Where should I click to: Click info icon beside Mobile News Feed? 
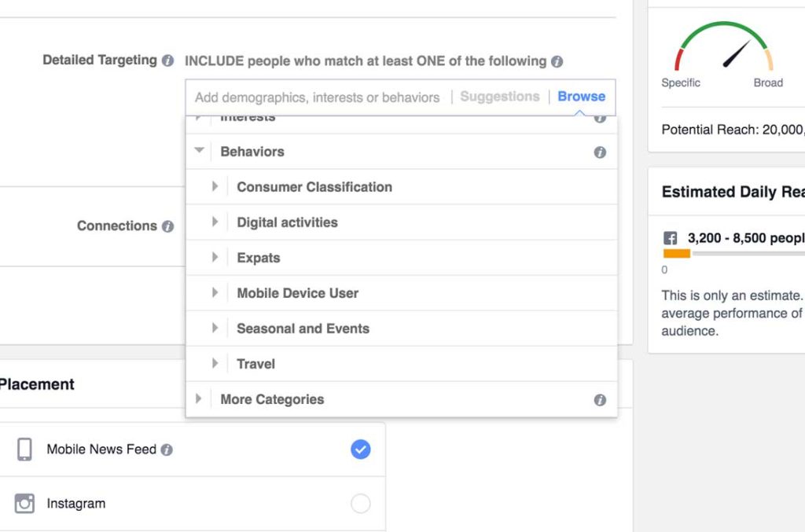pyautogui.click(x=167, y=450)
